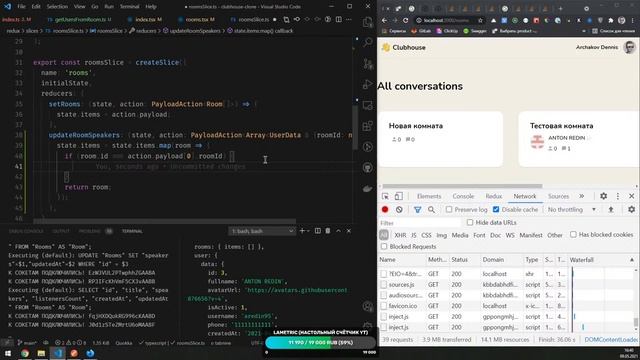
Task: Check the audiosourc... request row checkbox
Action: 384,295
